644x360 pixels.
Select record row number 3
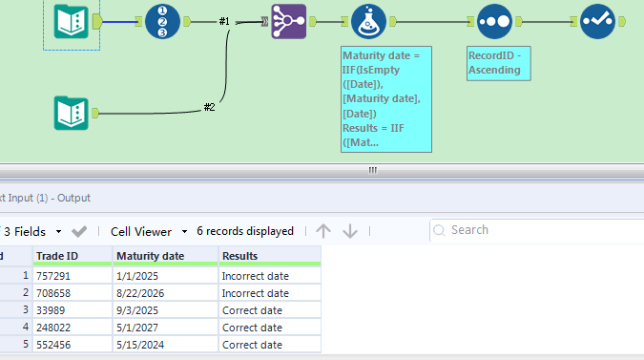point(16,309)
